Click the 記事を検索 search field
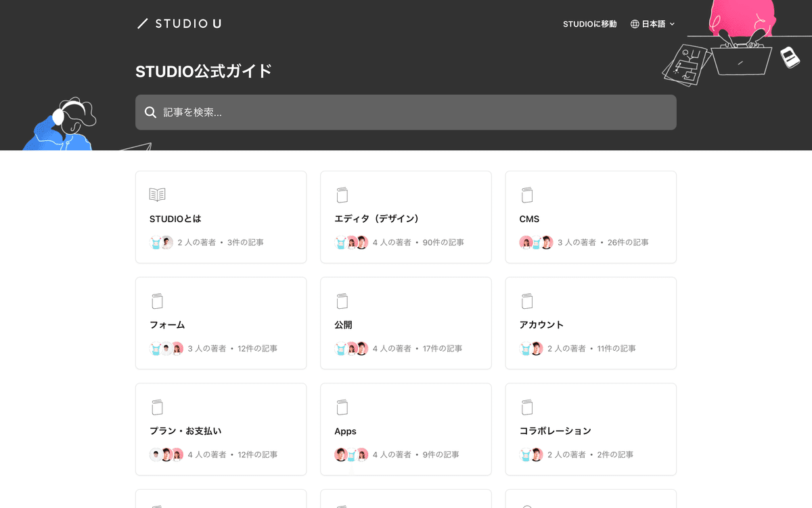The image size is (812, 508). 406,112
